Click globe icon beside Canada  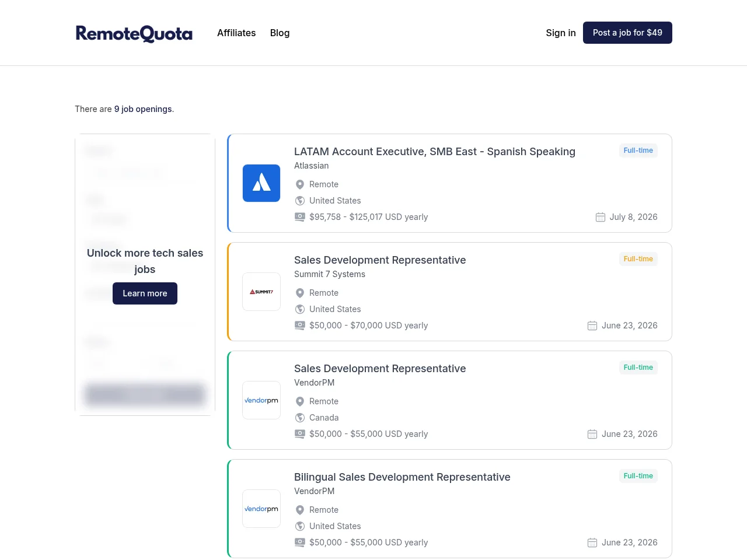coord(300,418)
